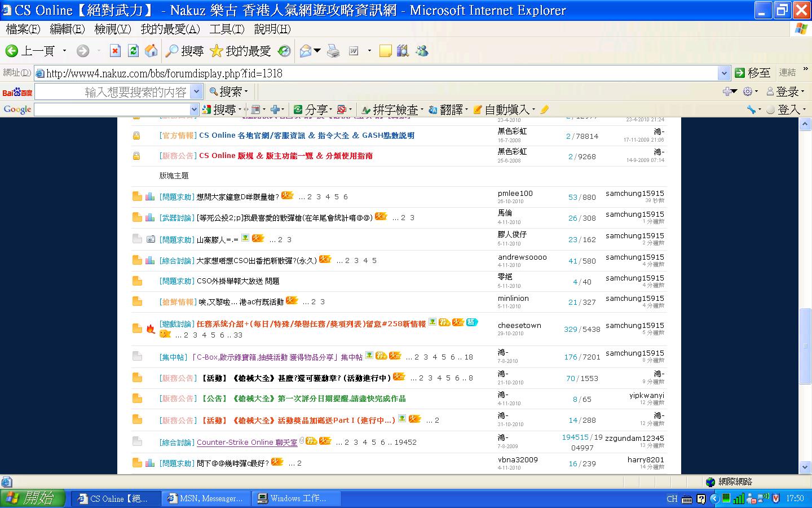The image size is (812, 508).
Task: Open the yellow notes toolbar icon
Action: 386,51
